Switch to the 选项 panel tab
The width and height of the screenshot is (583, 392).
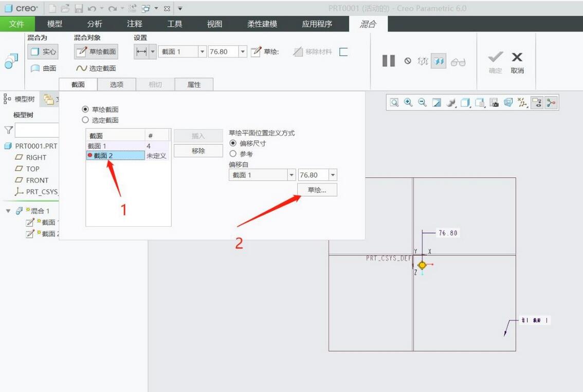[x=117, y=85]
